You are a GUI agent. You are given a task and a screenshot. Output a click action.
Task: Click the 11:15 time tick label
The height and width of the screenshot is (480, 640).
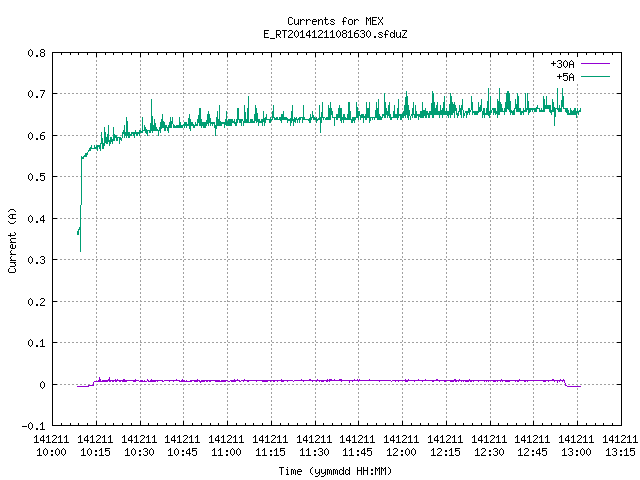pos(270,452)
